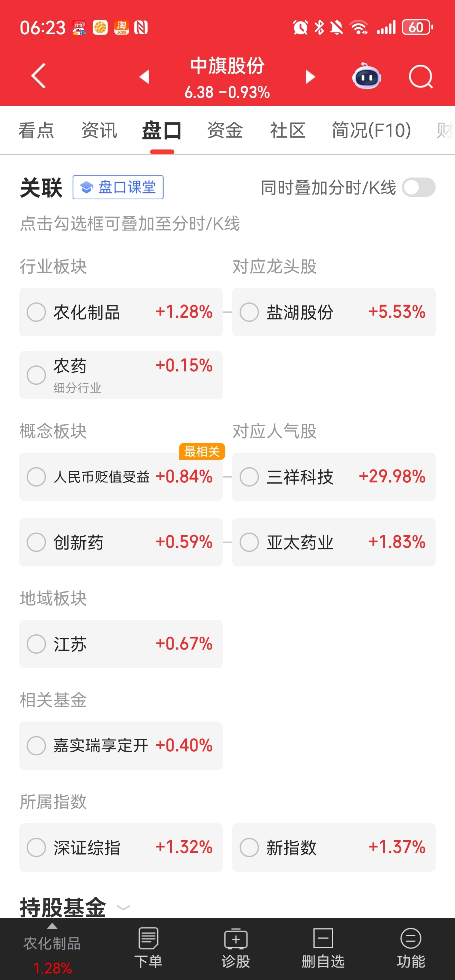
Task: Open the search magnifier icon
Action: [x=421, y=76]
